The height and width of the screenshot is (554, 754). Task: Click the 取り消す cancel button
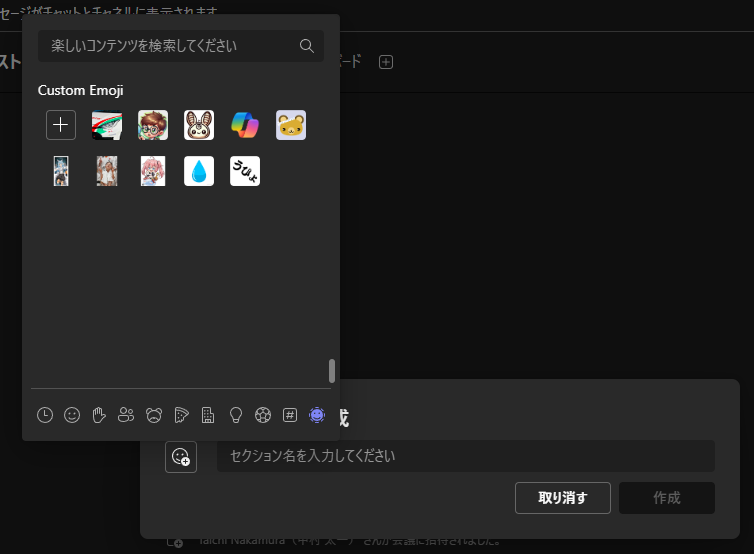[x=563, y=498]
